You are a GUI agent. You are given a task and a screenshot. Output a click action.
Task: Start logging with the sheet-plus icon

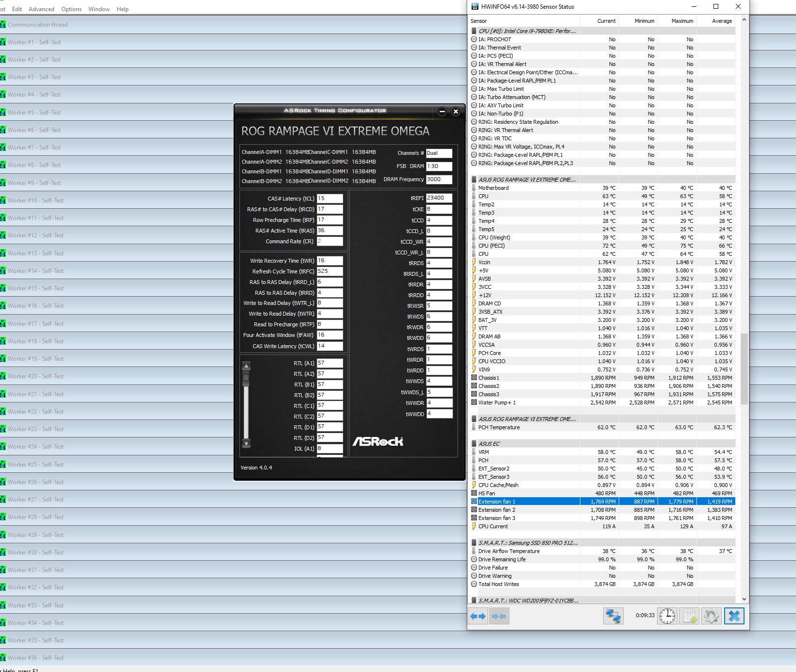pos(690,616)
